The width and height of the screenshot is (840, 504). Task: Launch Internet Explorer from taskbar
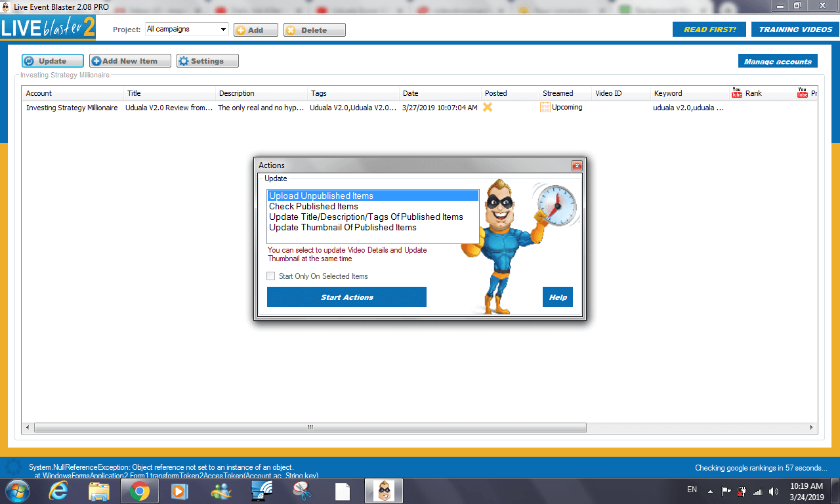point(59,491)
